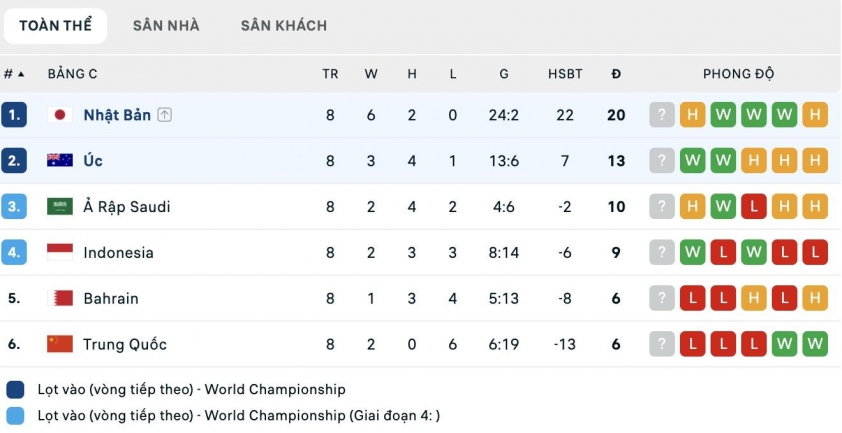Screen dimensions: 842x433
Task: Select the TOÀN THỂ tab
Action: point(55,26)
